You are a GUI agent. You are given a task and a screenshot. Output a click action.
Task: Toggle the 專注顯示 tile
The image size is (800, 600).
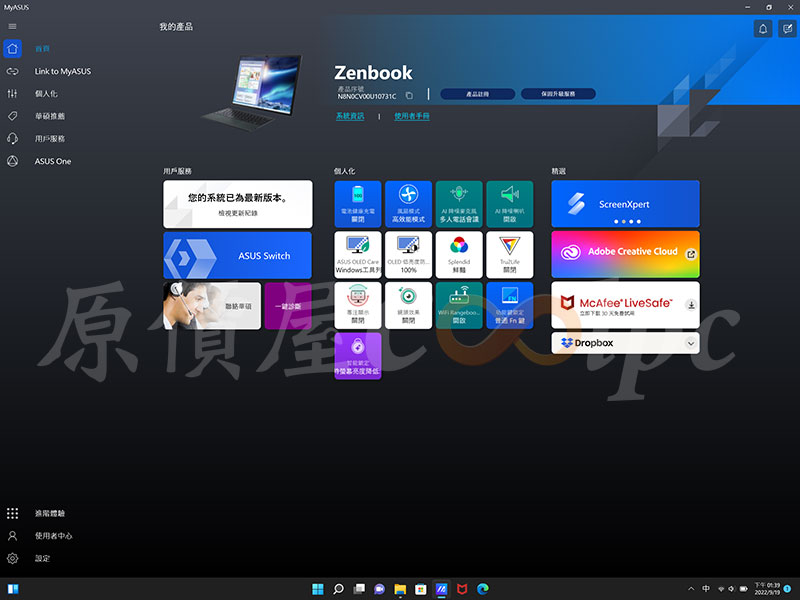(x=358, y=305)
